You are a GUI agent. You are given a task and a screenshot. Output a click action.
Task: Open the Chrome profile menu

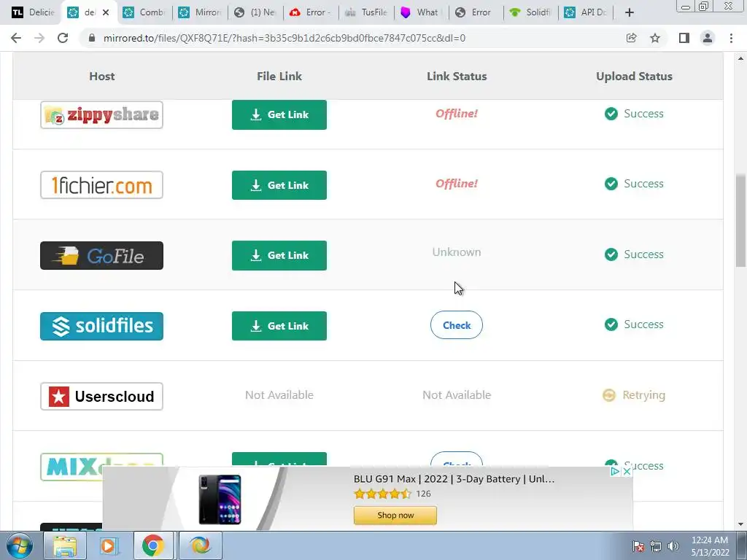point(708,38)
